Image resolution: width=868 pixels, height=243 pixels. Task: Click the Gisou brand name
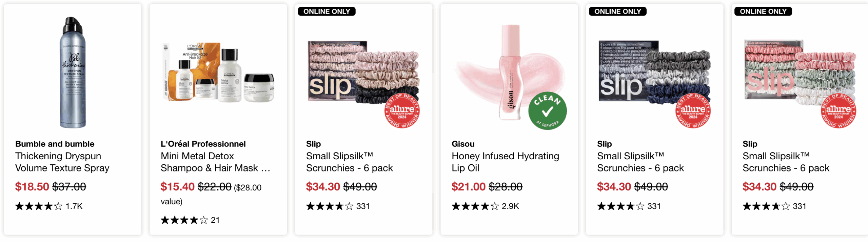(463, 144)
